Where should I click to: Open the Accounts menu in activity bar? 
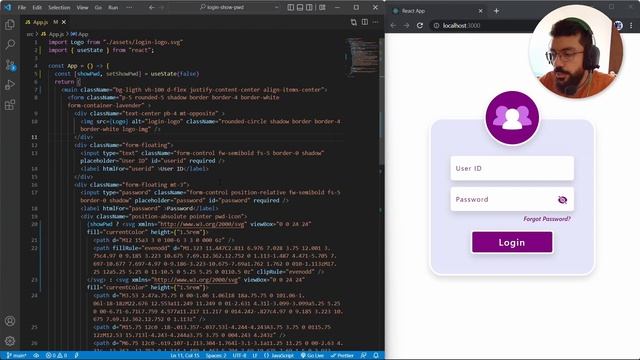coord(10,321)
